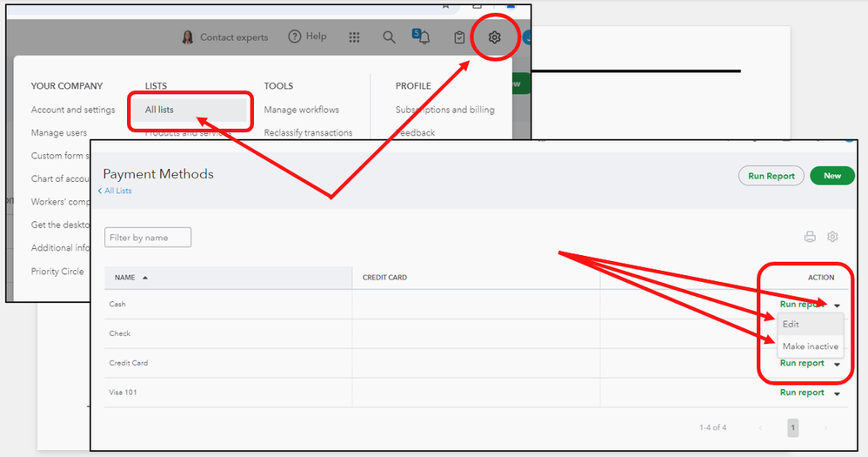Choose Manage workflows under Tools
The width and height of the screenshot is (868, 457).
[x=301, y=110]
